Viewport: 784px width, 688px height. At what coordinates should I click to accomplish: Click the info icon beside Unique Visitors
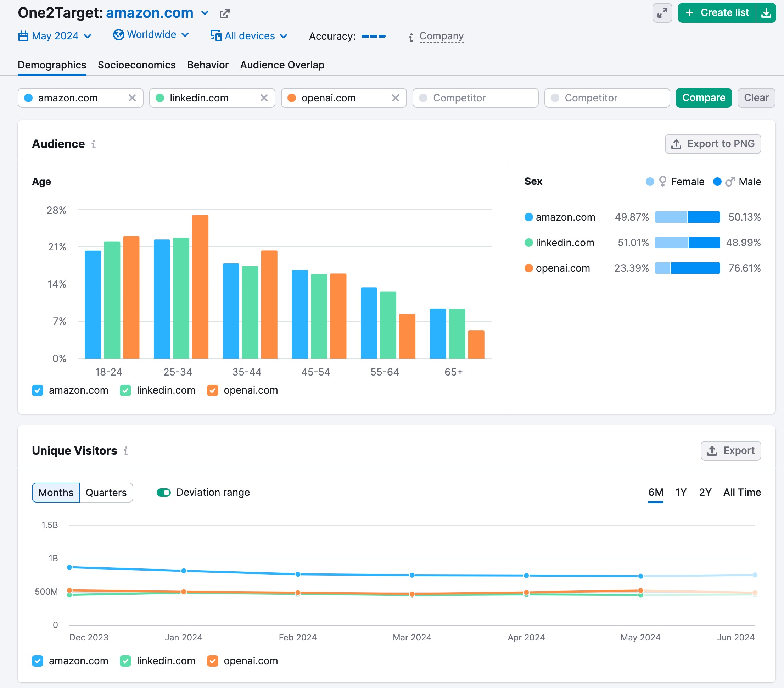tap(126, 451)
